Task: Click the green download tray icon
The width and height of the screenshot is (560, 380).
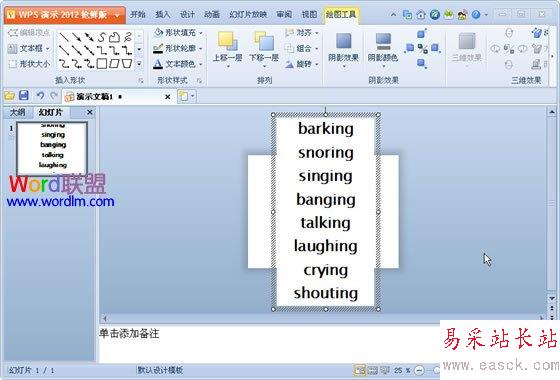Action: click(449, 15)
